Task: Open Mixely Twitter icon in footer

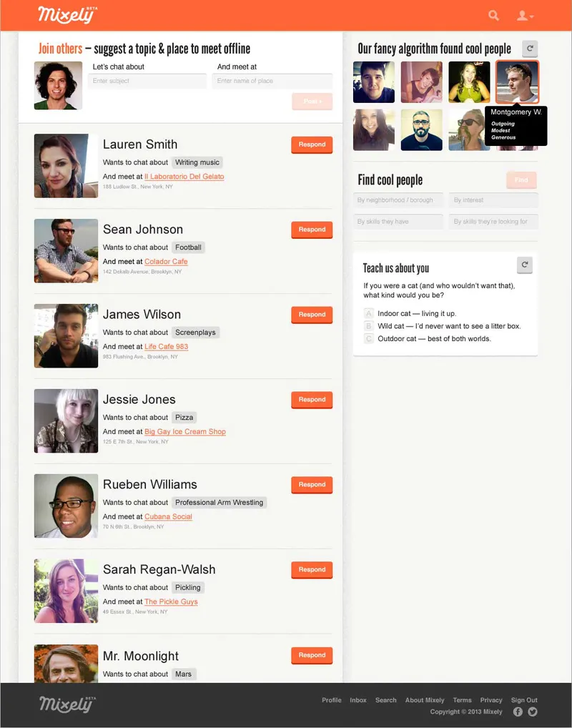Action: (533, 712)
